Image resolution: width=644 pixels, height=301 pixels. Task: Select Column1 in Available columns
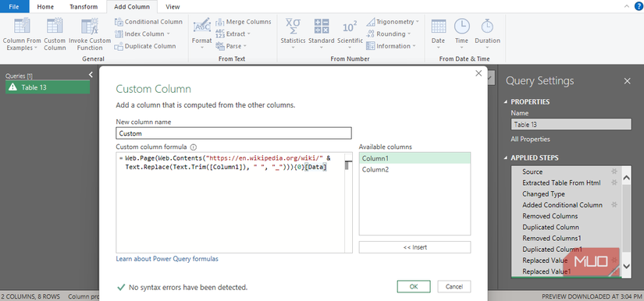tap(415, 158)
